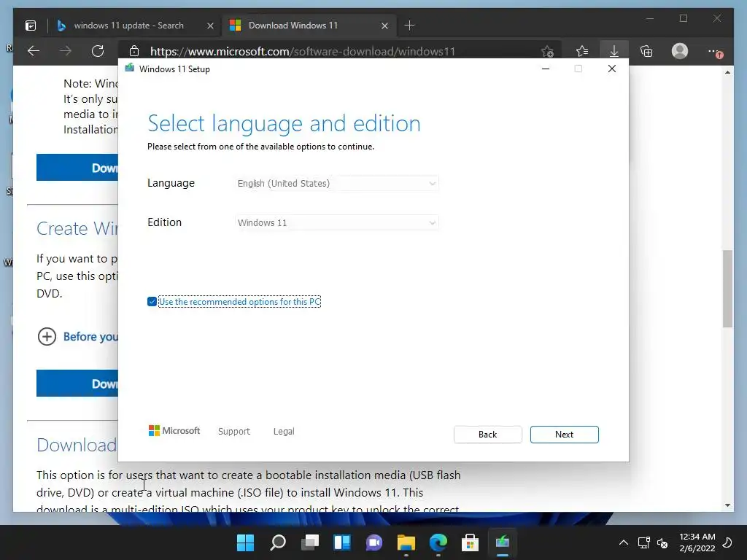The height and width of the screenshot is (560, 747).
Task: Click the Edge forward navigation arrow
Action: point(66,51)
